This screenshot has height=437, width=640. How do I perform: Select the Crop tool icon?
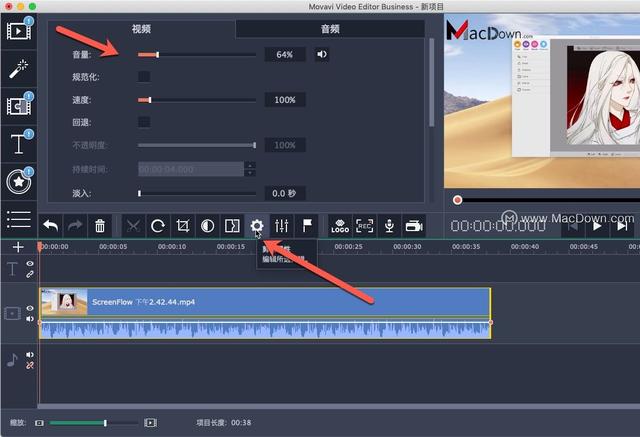pos(183,226)
